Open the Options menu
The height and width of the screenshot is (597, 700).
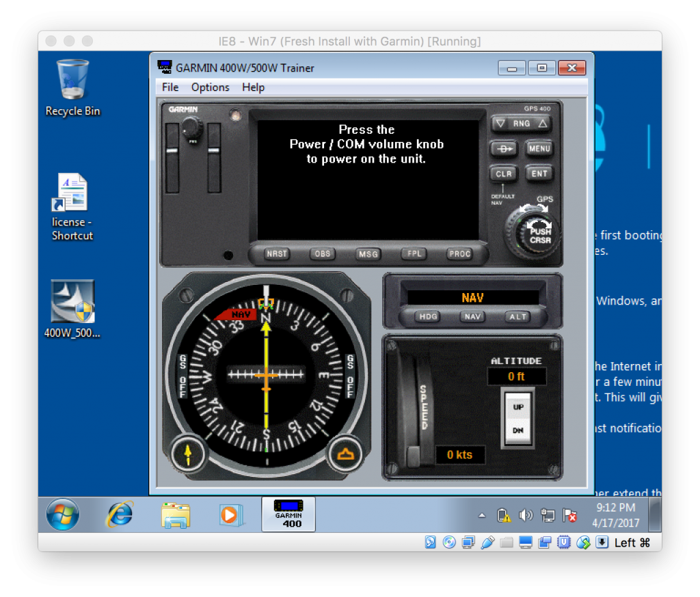pos(211,87)
